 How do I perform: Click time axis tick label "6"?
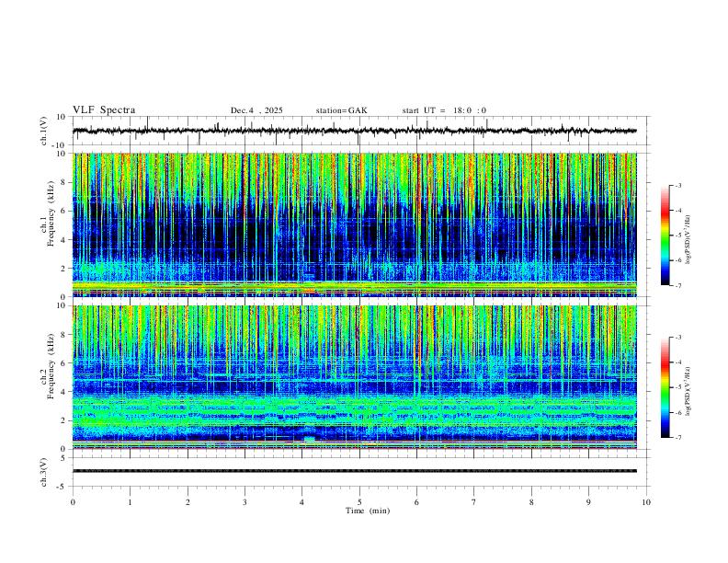click(416, 502)
